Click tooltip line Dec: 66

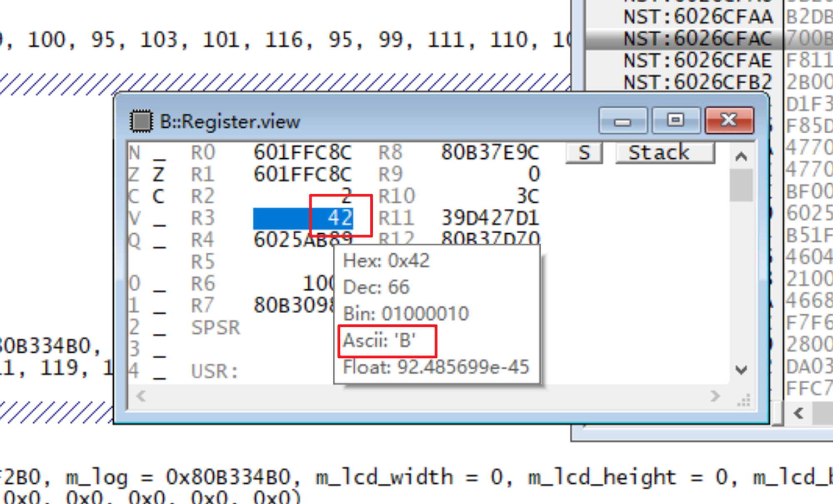point(376,287)
